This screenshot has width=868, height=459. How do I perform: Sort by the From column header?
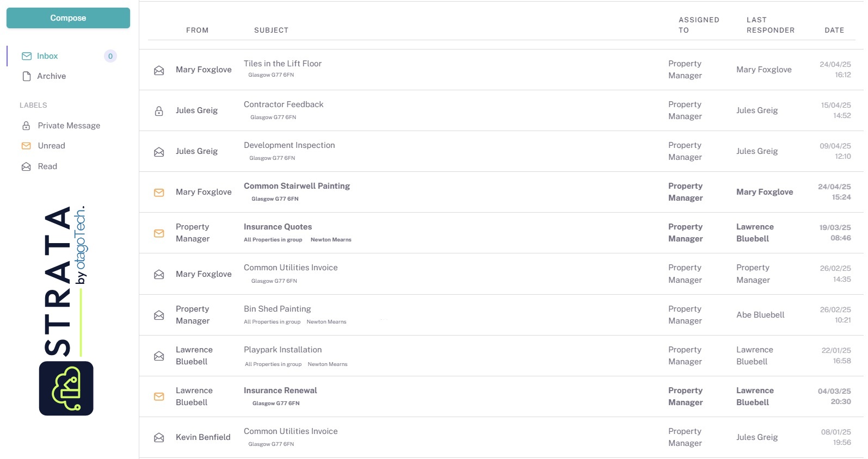[197, 30]
